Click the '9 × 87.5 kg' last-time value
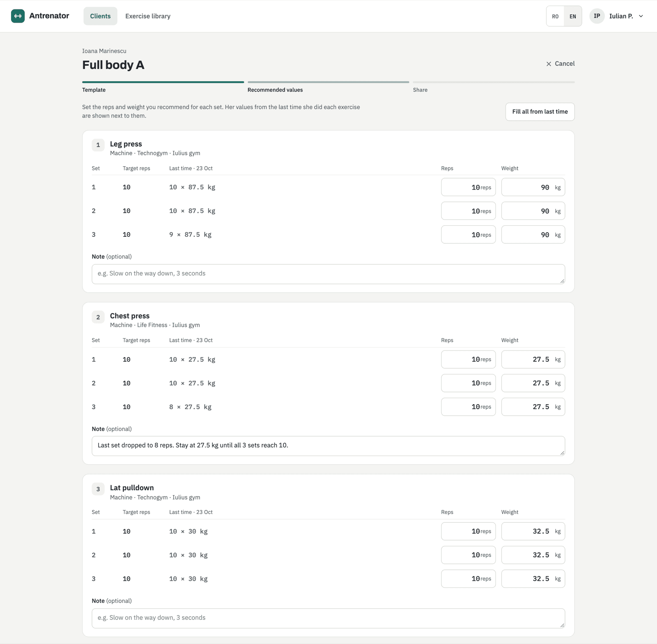The width and height of the screenshot is (657, 644). [190, 235]
